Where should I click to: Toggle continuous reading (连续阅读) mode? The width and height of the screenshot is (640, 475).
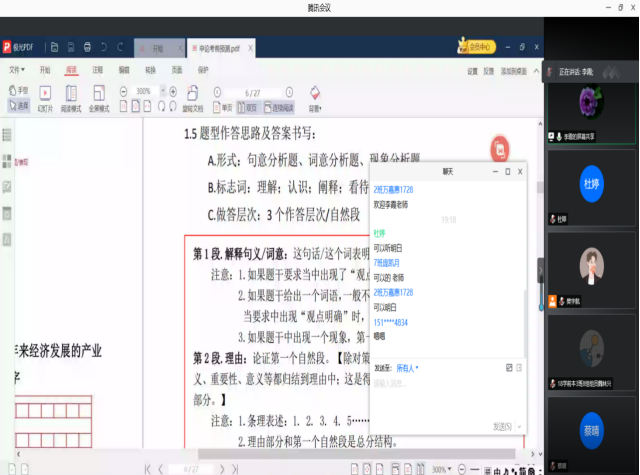tap(277, 107)
